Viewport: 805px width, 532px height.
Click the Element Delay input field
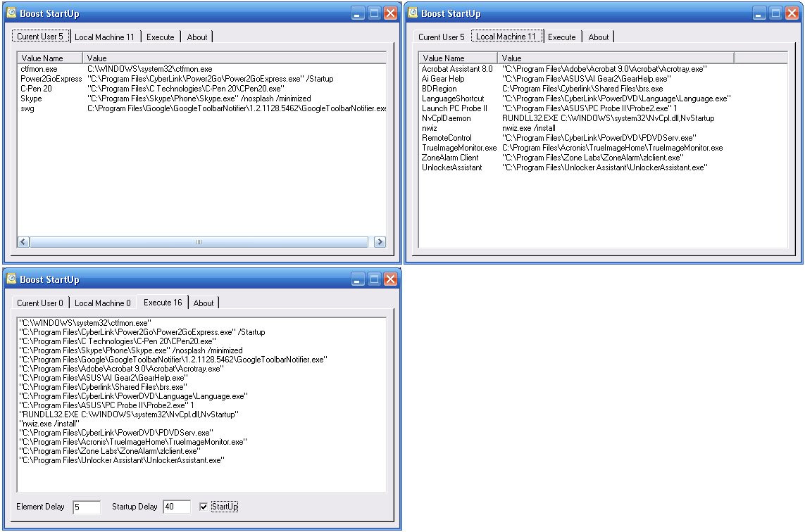[86, 507]
